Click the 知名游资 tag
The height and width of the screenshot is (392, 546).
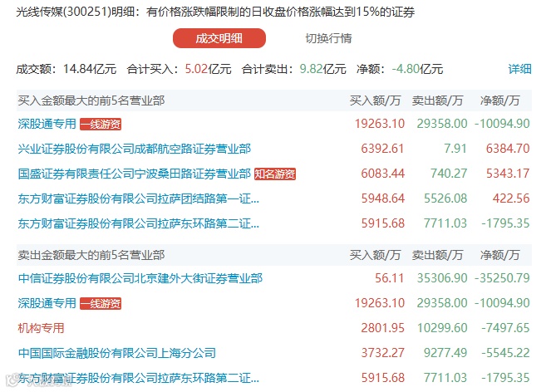(275, 174)
